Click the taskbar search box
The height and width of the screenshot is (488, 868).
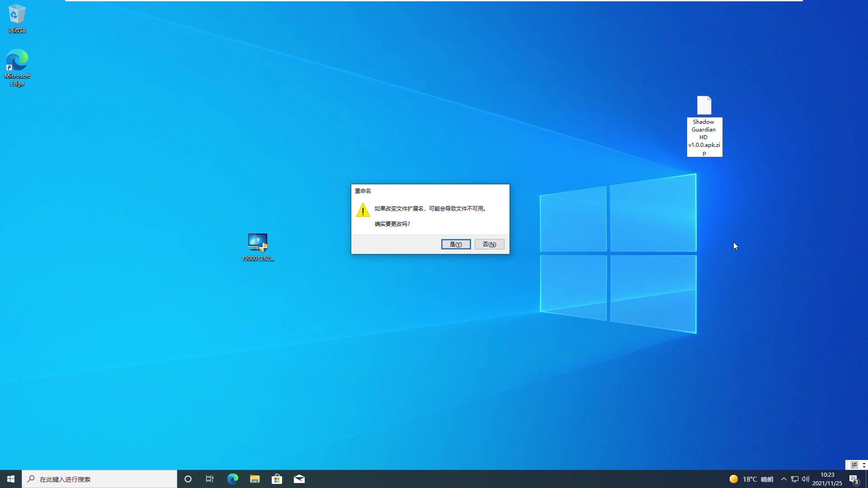pos(99,479)
